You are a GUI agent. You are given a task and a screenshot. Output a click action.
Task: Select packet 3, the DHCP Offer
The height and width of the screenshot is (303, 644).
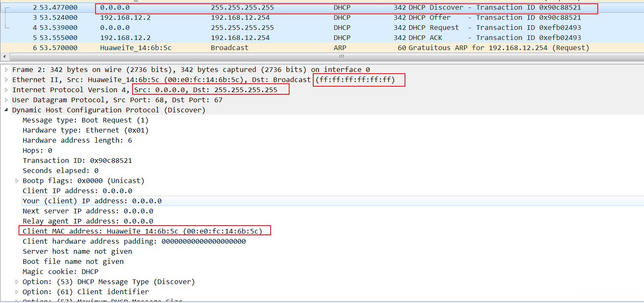point(322,18)
